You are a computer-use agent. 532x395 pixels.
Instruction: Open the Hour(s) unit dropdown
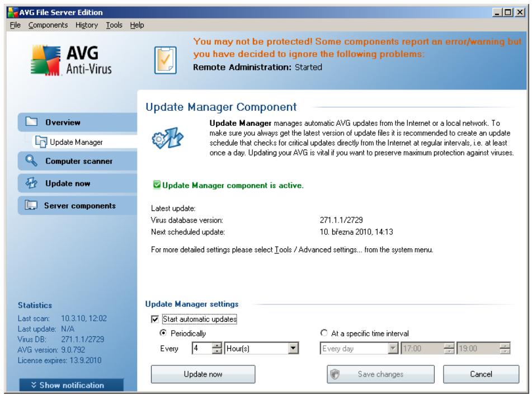pos(294,348)
